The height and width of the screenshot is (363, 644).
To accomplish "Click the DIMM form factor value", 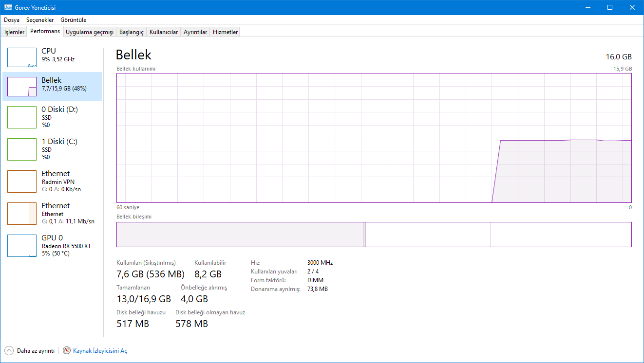I will click(315, 280).
